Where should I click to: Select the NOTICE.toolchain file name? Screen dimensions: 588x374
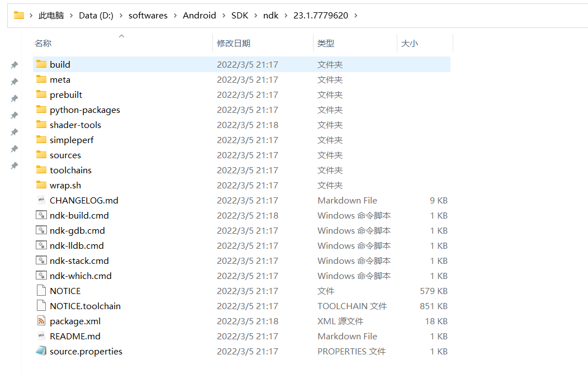click(x=85, y=306)
